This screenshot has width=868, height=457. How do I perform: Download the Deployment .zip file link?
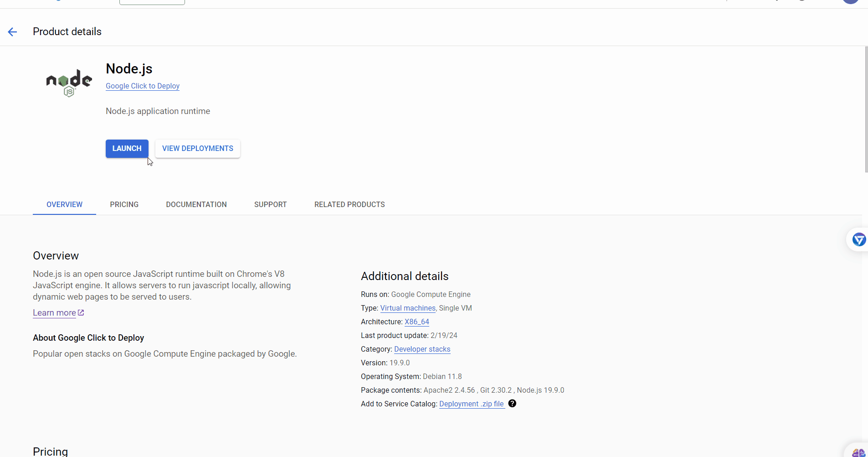click(x=472, y=404)
